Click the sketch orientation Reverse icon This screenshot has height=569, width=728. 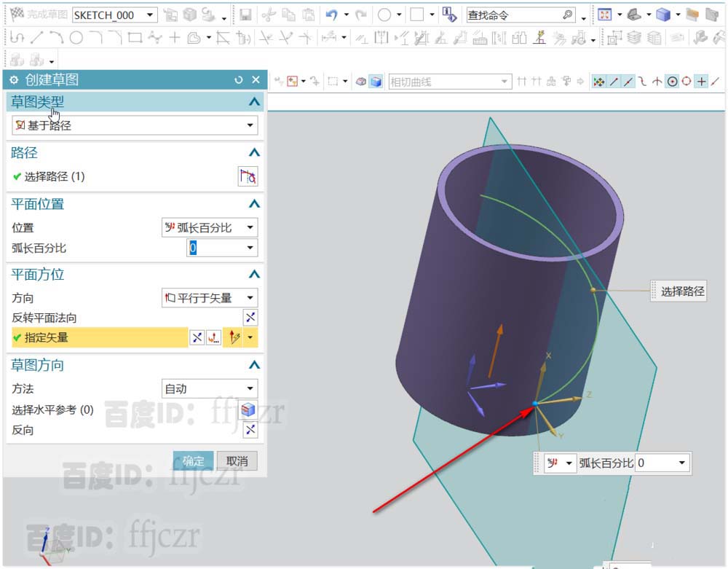click(250, 430)
